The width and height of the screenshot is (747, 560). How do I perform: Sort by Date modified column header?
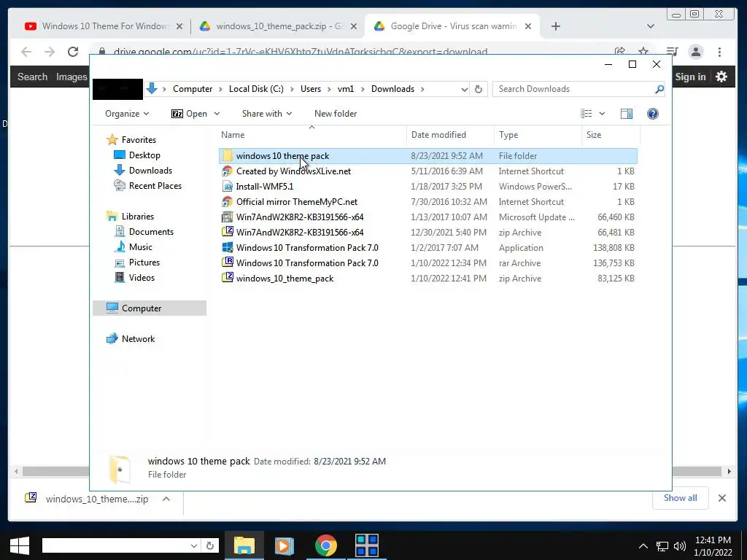438,135
